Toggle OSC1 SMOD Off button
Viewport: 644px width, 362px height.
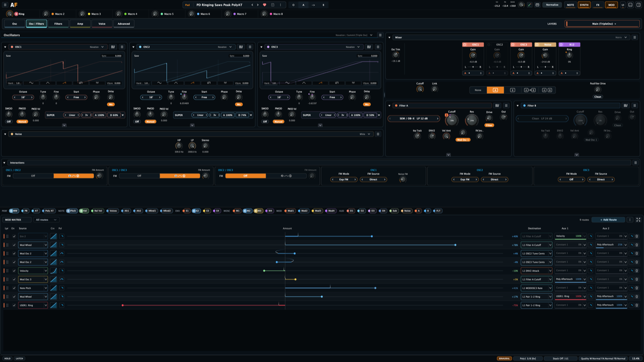(x=8, y=122)
